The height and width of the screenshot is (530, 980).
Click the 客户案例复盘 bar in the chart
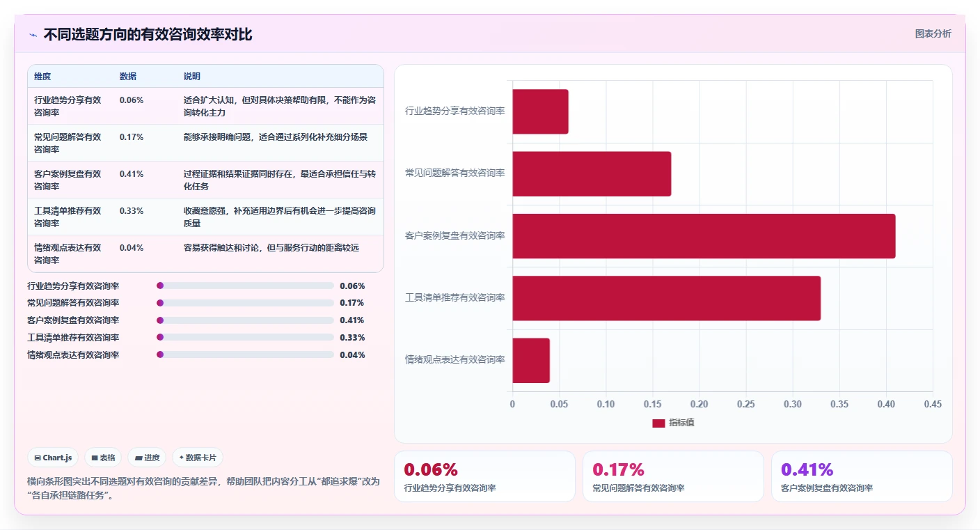pos(704,236)
